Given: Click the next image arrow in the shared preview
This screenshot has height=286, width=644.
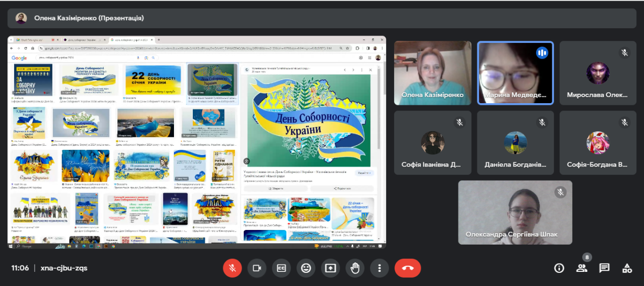Looking at the screenshot, I should click(353, 69).
